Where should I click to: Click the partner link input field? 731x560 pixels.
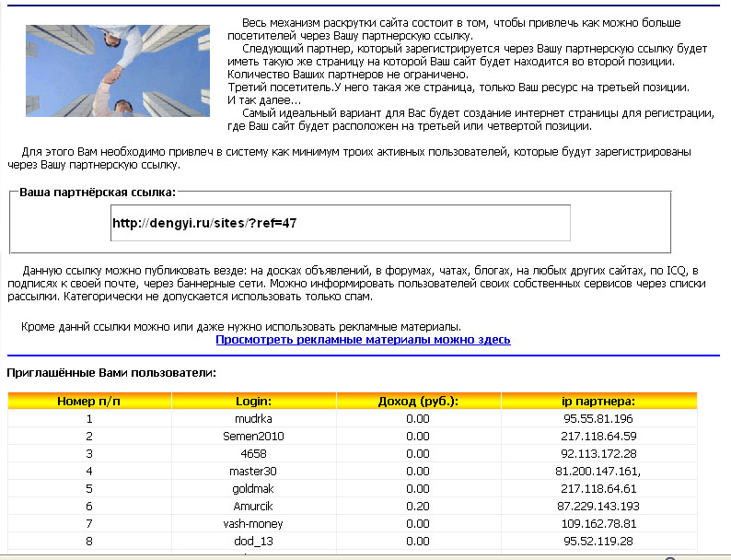coord(341,223)
